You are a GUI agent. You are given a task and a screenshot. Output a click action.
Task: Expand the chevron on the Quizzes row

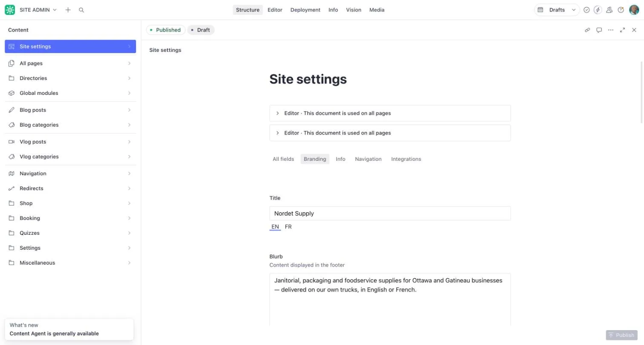point(129,233)
